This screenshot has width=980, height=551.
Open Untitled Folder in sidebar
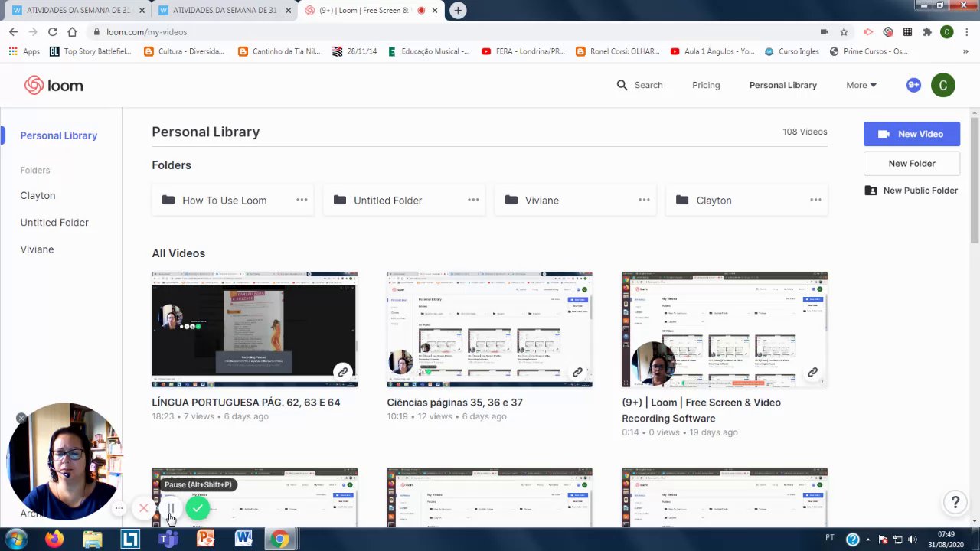point(54,222)
